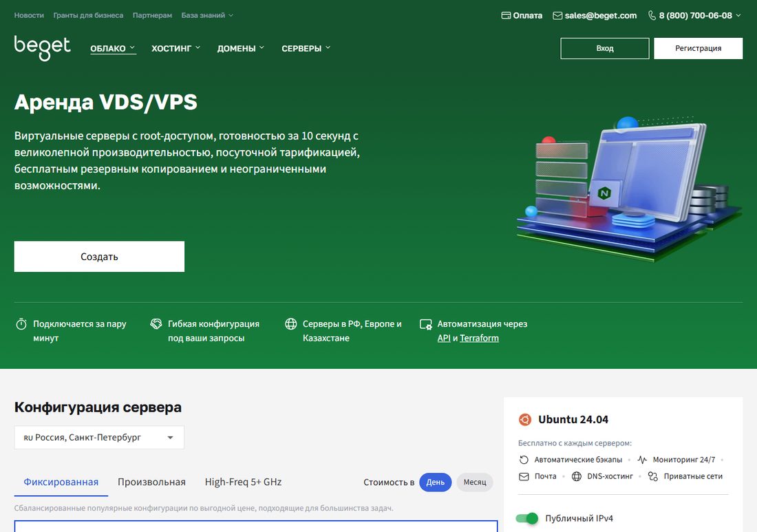Click the stopwatch icon near 'Подключается за пару минут'
Image resolution: width=757 pixels, height=532 pixels.
[x=21, y=323]
